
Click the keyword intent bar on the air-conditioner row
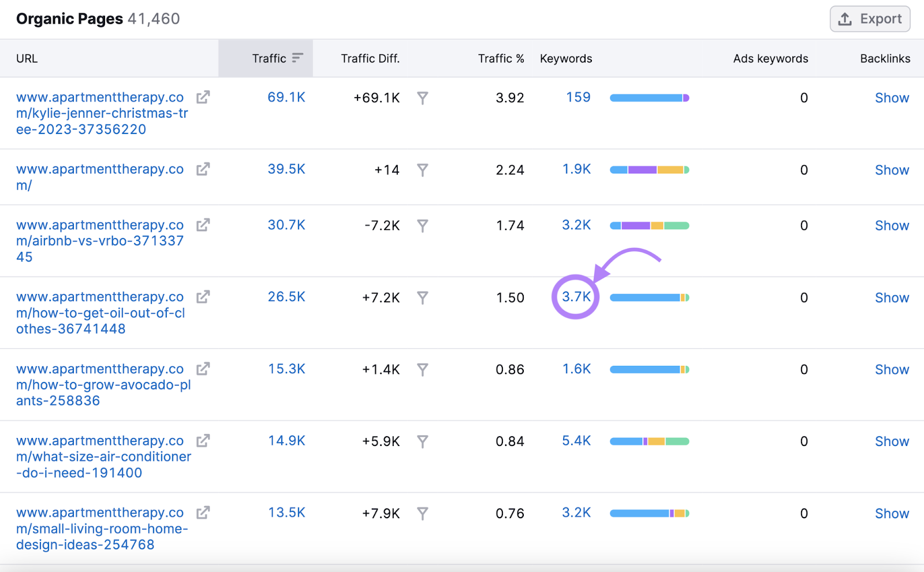(649, 441)
